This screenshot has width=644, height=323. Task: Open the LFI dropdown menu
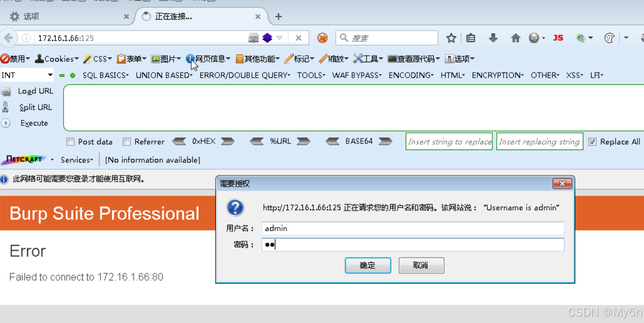tap(597, 75)
